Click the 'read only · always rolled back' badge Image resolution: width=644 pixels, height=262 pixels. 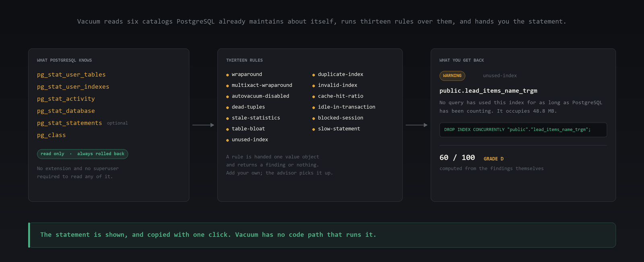(x=83, y=154)
